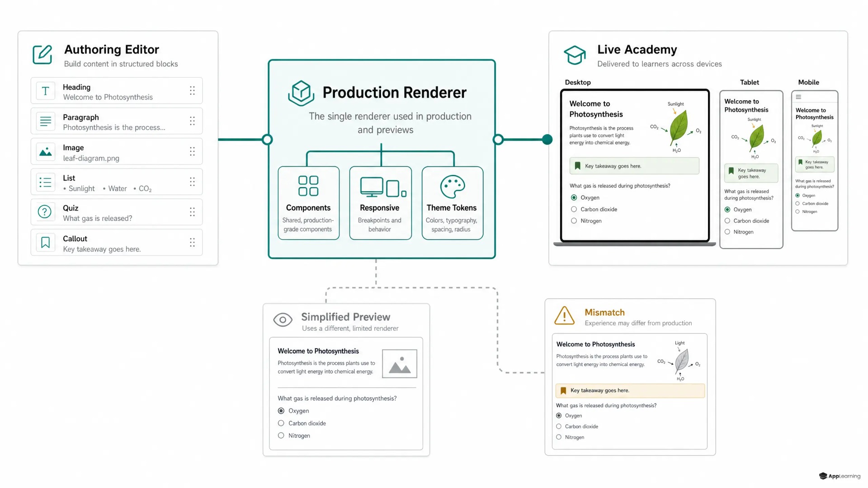Click 'leaf-diagram.png' file name text
This screenshot has width=868, height=488.
pos(91,158)
